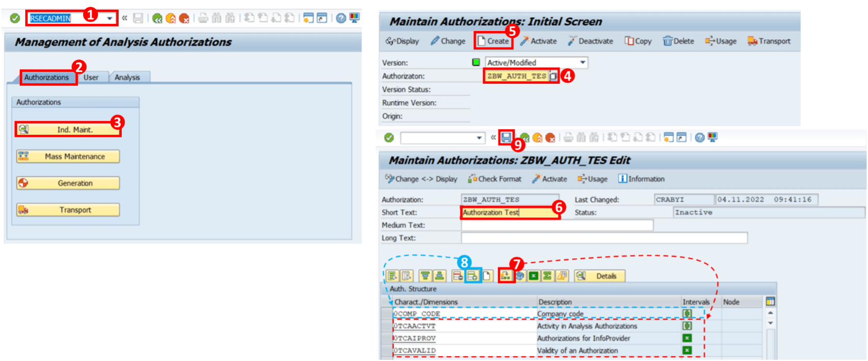
Task: Click the Generation button
Action: click(68, 183)
